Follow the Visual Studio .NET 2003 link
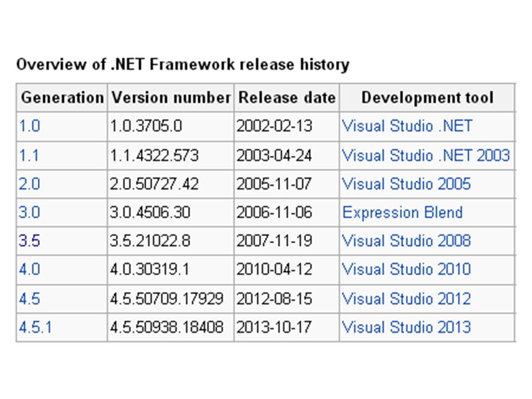The height and width of the screenshot is (399, 532). 426,156
